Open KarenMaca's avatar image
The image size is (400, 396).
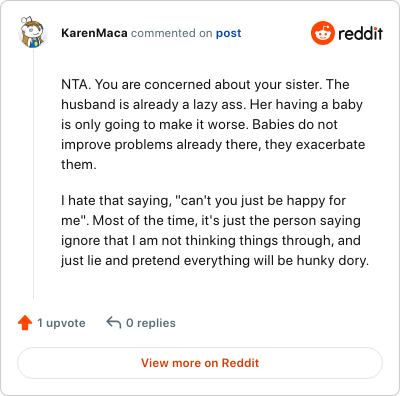[32, 32]
